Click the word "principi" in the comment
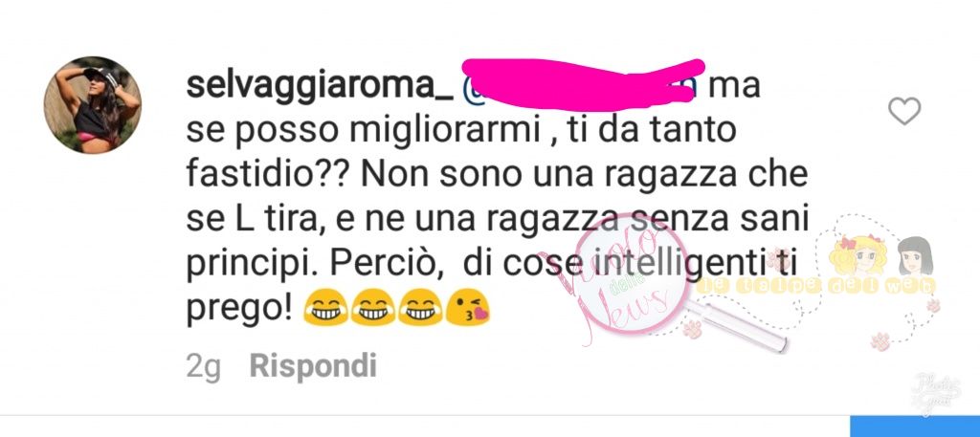The height and width of the screenshot is (437, 980). point(252,267)
